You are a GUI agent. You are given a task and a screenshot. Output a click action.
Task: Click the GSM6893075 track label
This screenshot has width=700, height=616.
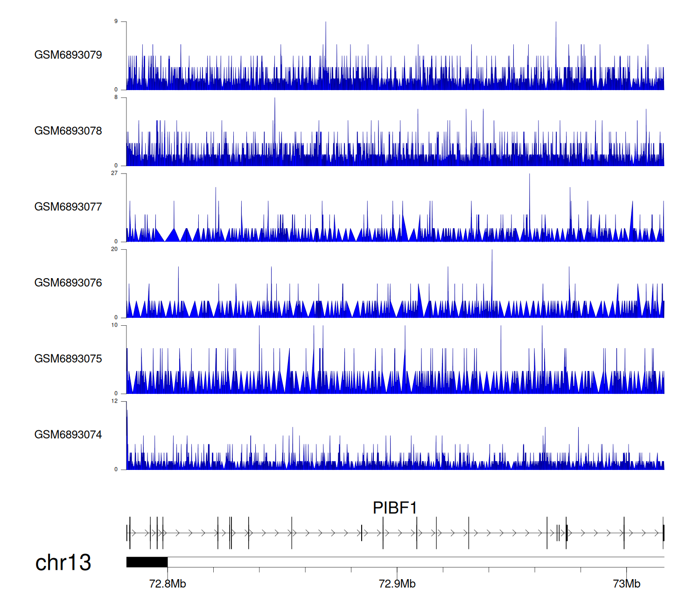click(68, 359)
